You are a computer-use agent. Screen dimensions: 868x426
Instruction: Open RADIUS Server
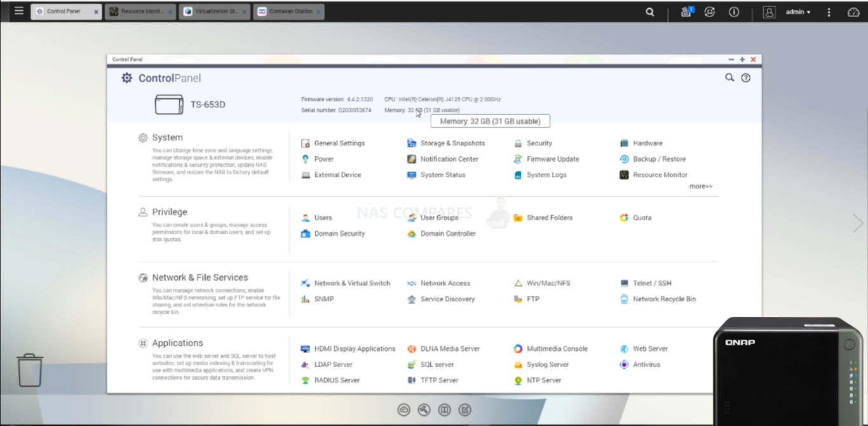[330, 380]
